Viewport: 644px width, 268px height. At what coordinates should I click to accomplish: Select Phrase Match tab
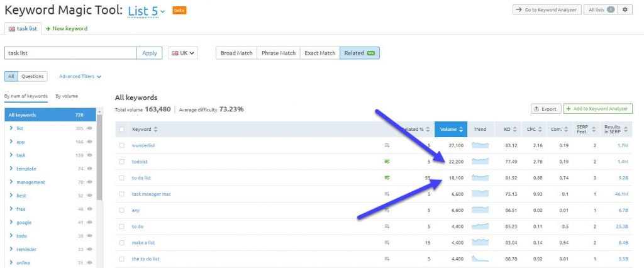point(279,53)
